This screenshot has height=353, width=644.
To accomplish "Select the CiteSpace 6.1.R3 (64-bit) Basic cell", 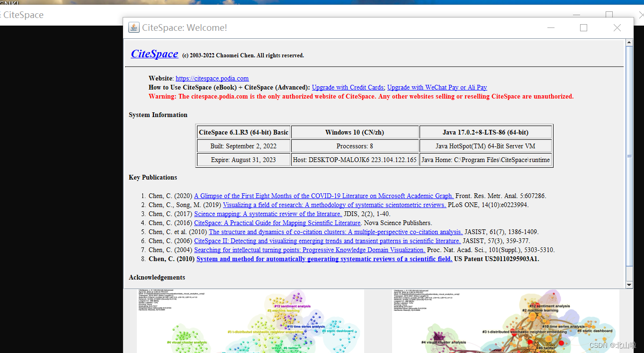I will 243,132.
